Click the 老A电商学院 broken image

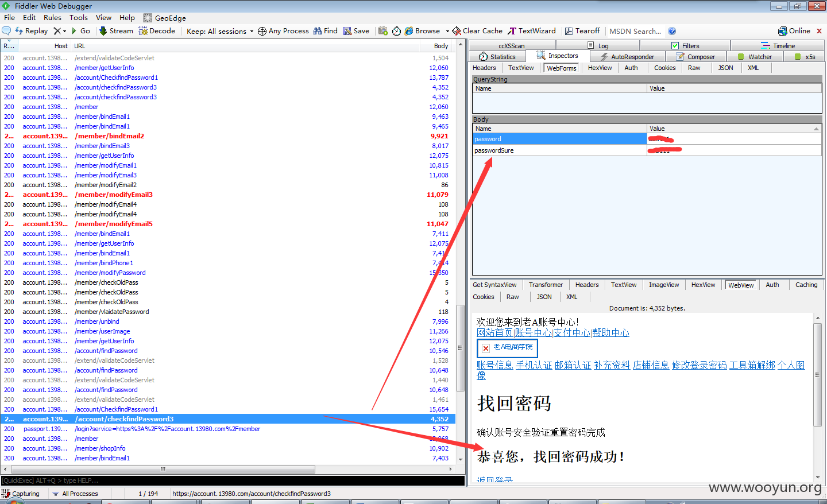point(507,348)
